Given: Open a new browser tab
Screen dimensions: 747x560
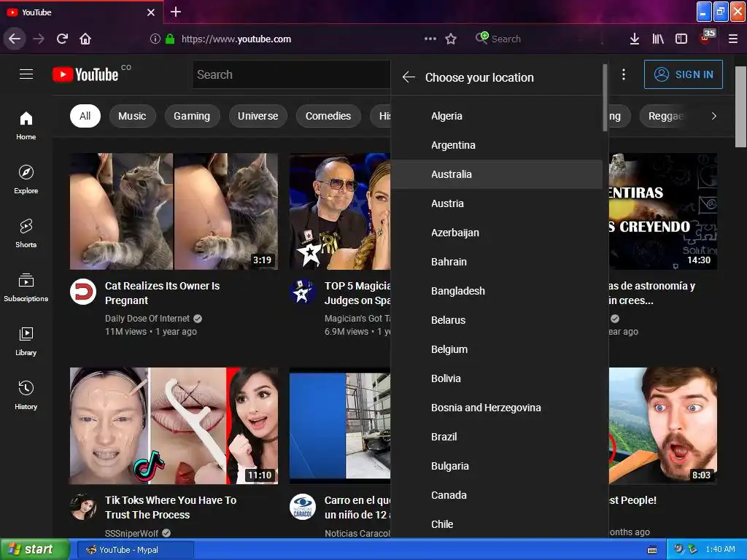Looking at the screenshot, I should (x=176, y=12).
